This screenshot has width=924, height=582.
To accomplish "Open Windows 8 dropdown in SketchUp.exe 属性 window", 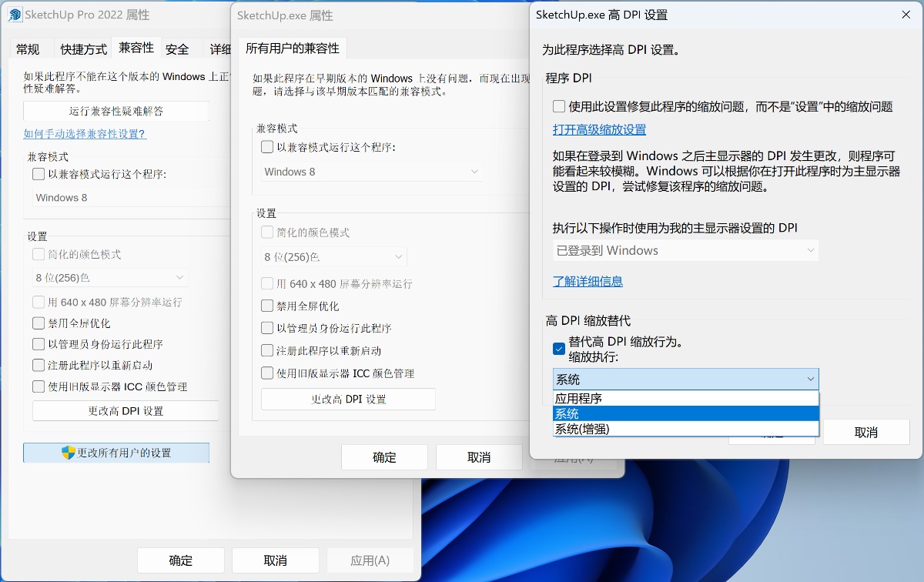I will pyautogui.click(x=372, y=172).
